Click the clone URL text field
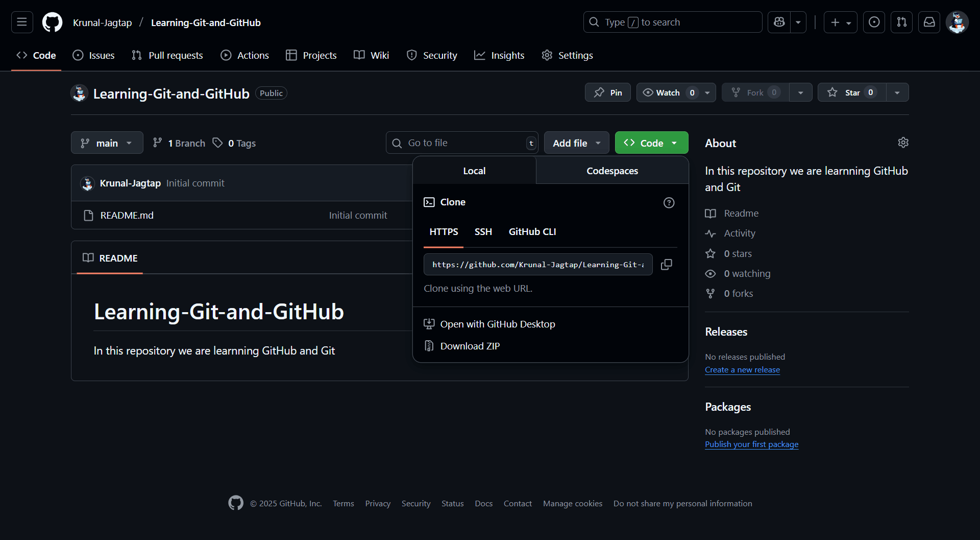The height and width of the screenshot is (540, 980). click(538, 265)
